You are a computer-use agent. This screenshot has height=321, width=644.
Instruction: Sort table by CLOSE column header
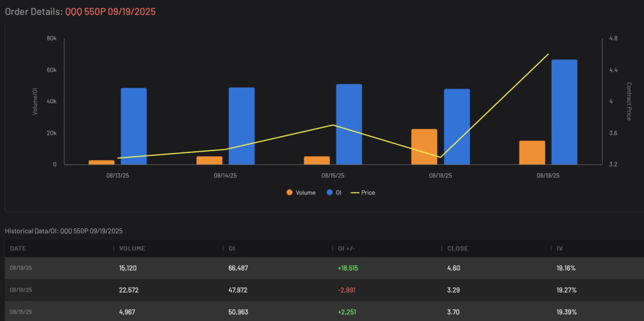[458, 249]
